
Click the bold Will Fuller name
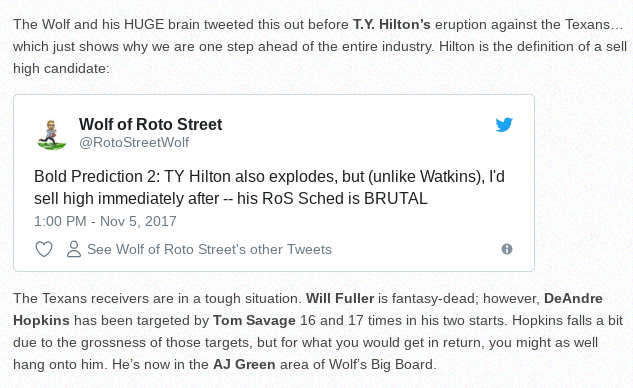(340, 298)
